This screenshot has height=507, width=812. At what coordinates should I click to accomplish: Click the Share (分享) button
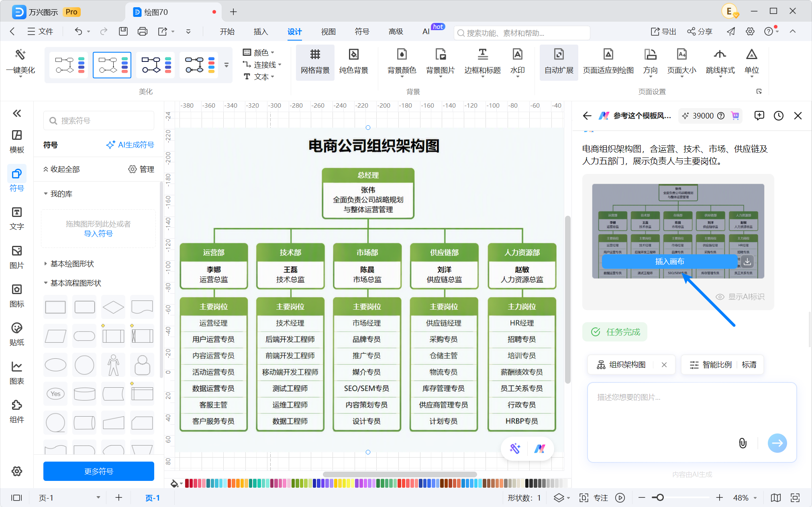[x=700, y=31]
